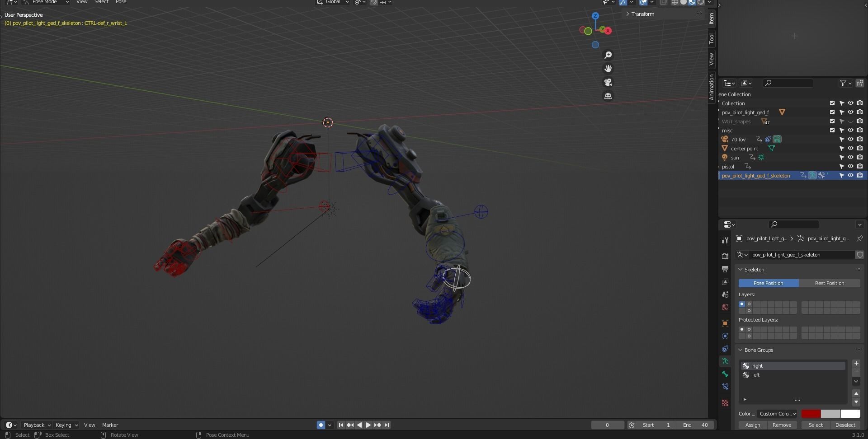Screen dimensions: 868x439
Task: Remove the bone group with minus button
Action: [x=856, y=372]
